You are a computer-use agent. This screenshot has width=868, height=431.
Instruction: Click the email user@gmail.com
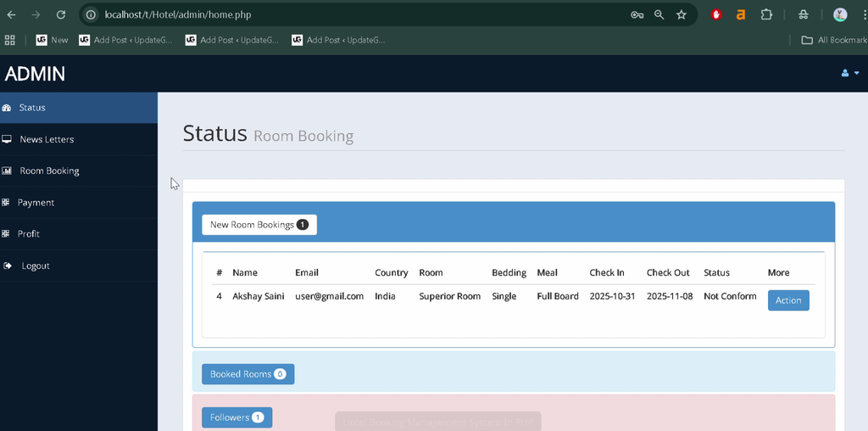coord(330,296)
